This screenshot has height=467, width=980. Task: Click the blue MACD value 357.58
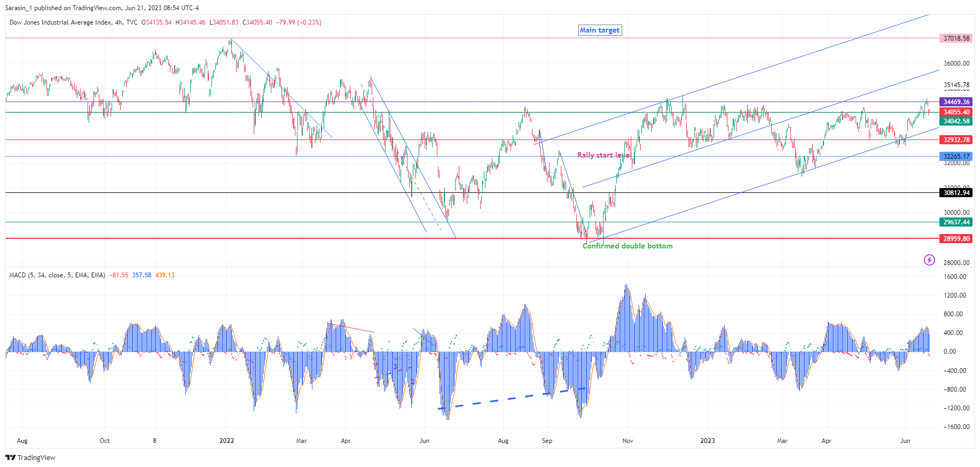coord(142,275)
